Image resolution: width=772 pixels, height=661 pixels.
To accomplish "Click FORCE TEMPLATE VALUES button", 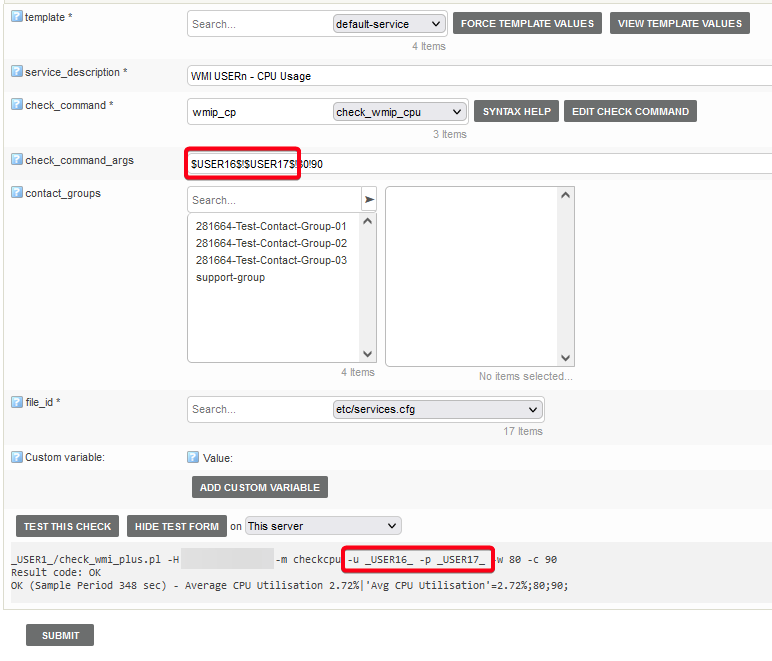I will (x=527, y=23).
